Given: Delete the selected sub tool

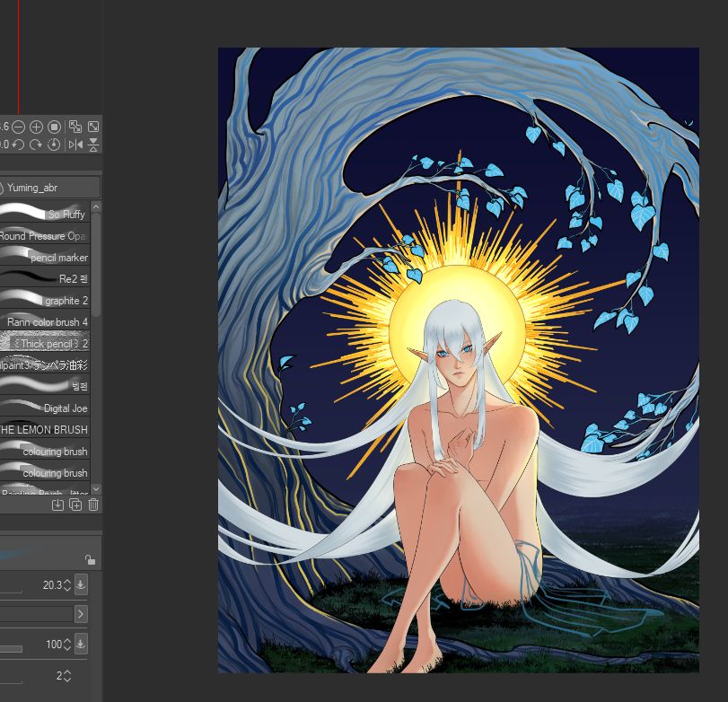Looking at the screenshot, I should (x=93, y=505).
